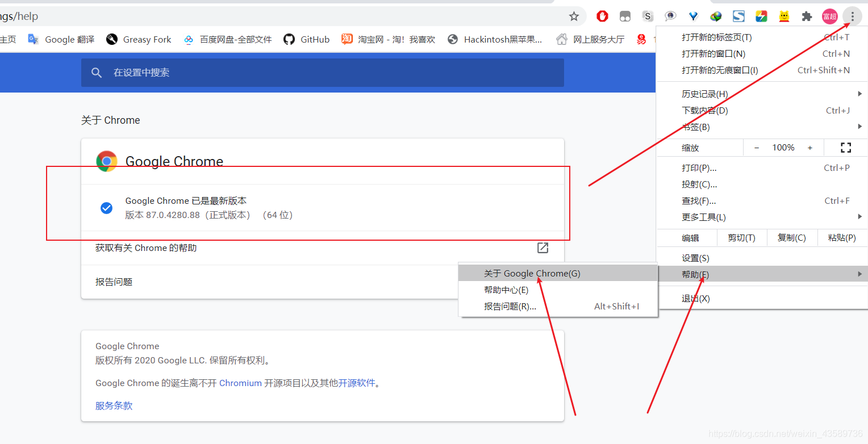This screenshot has height=444, width=868.
Task: Select 关于 Google Chrome(G) submenu item
Action: pyautogui.click(x=558, y=273)
